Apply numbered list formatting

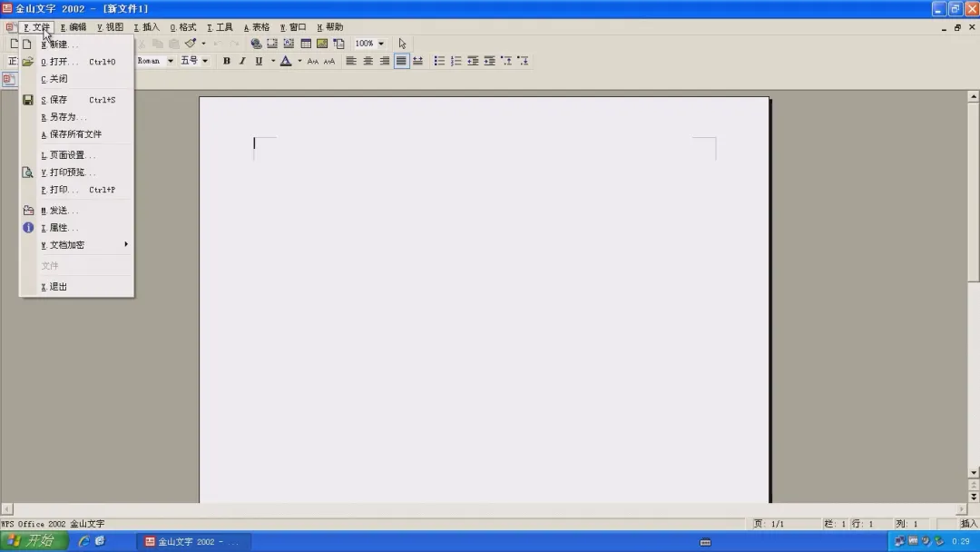456,61
